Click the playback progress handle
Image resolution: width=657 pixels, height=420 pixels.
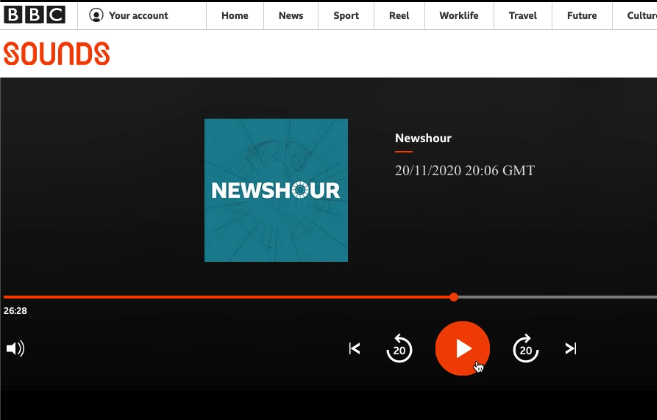click(454, 297)
